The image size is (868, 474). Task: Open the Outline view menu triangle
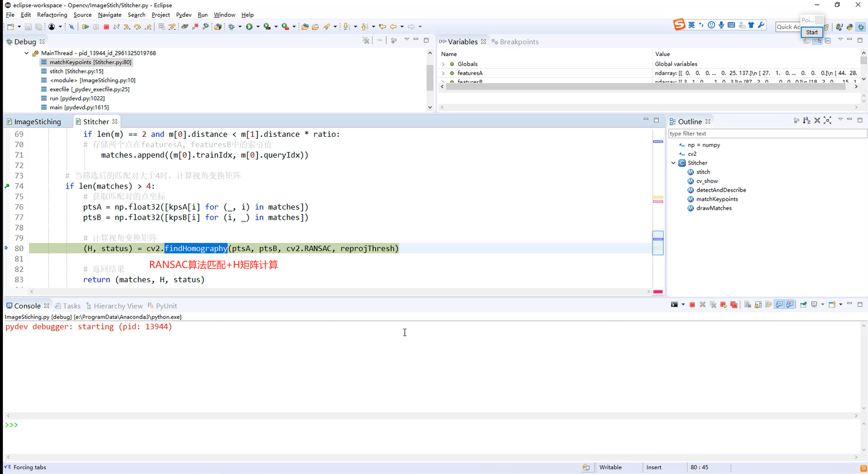[841, 119]
